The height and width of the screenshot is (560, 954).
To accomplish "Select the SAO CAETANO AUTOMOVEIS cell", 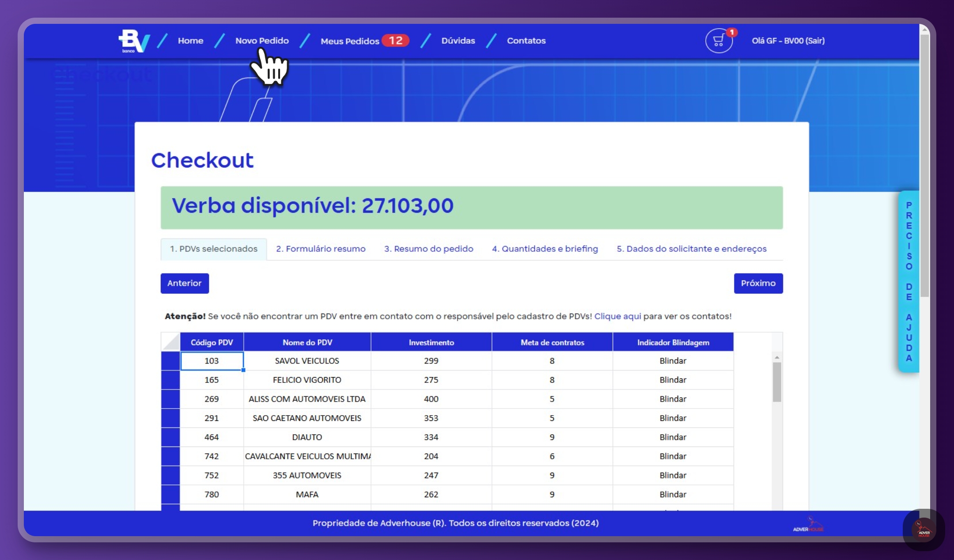I will (x=307, y=418).
